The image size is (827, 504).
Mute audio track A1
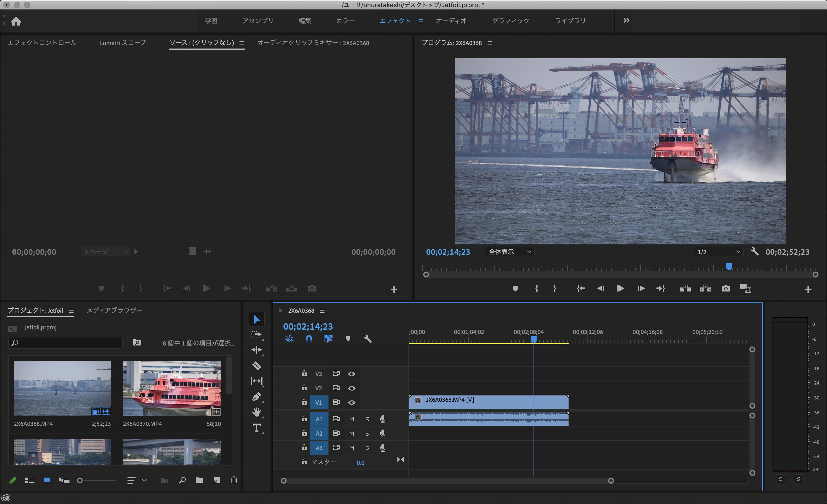pyautogui.click(x=351, y=419)
